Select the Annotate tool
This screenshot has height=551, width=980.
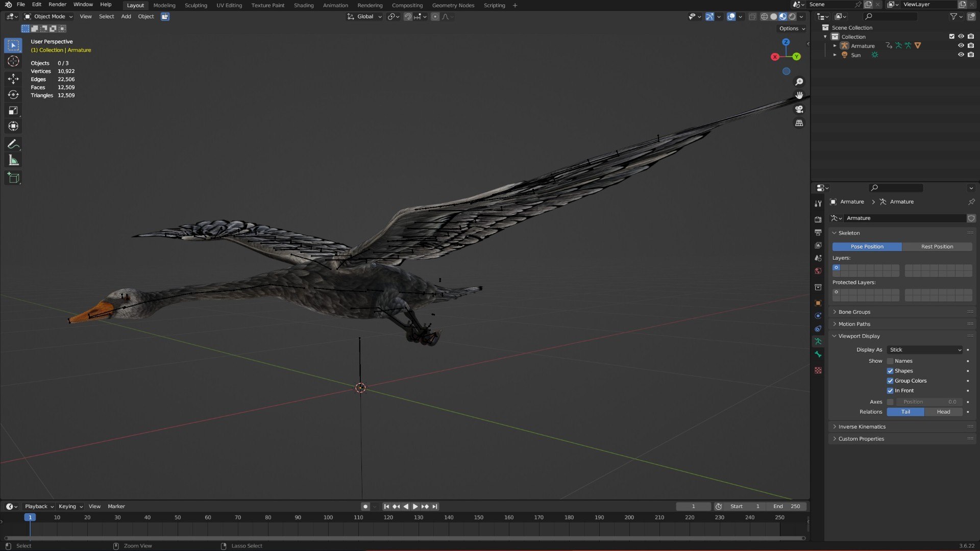click(x=13, y=144)
